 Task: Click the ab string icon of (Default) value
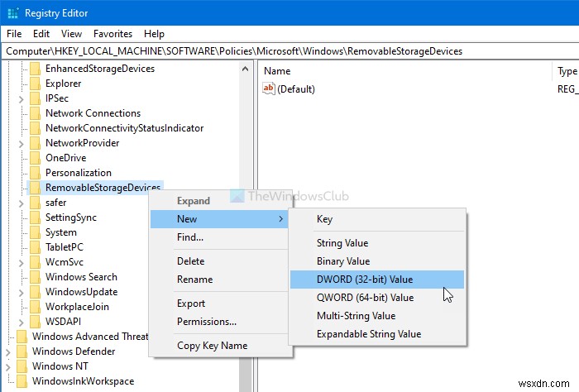click(269, 88)
